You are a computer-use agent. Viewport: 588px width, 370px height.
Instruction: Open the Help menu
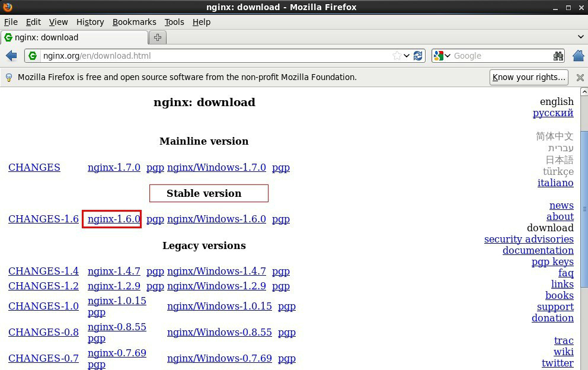(x=202, y=22)
